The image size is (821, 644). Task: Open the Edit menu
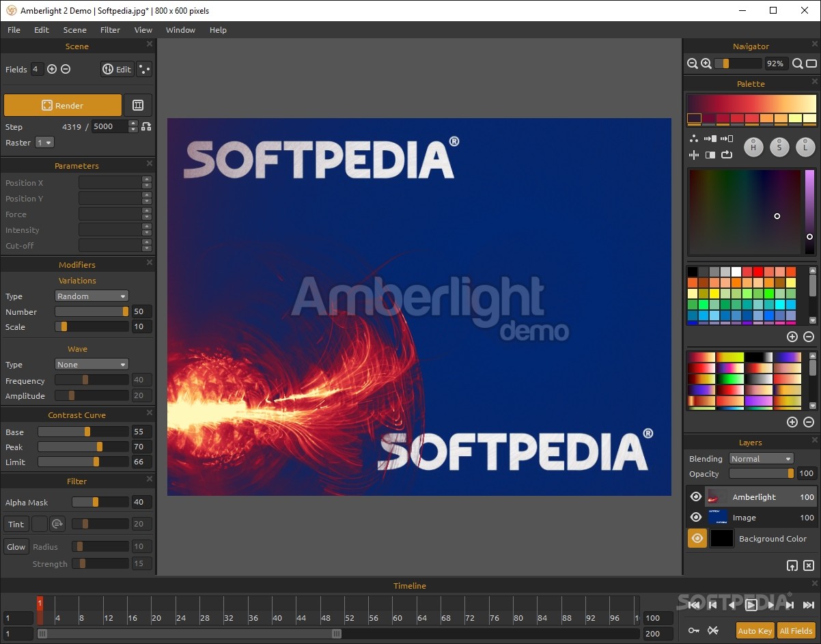(42, 29)
